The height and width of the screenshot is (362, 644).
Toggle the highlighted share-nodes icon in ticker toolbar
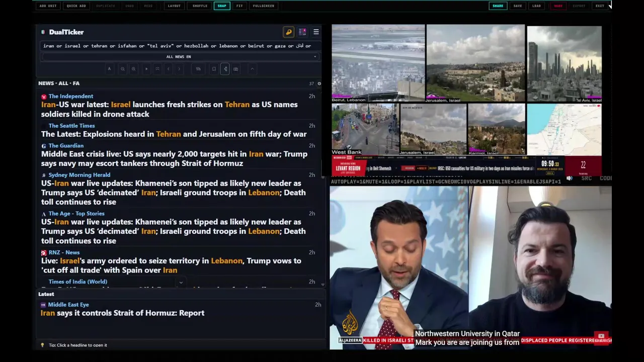point(225,69)
